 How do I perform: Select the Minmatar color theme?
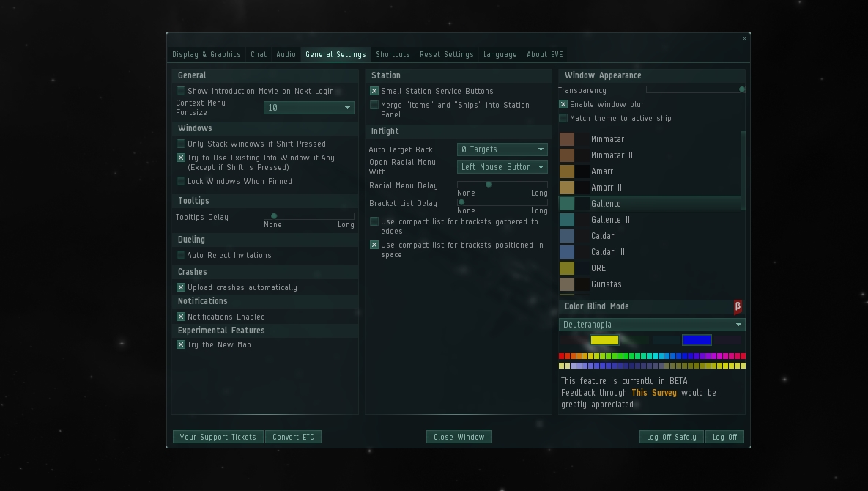click(649, 139)
